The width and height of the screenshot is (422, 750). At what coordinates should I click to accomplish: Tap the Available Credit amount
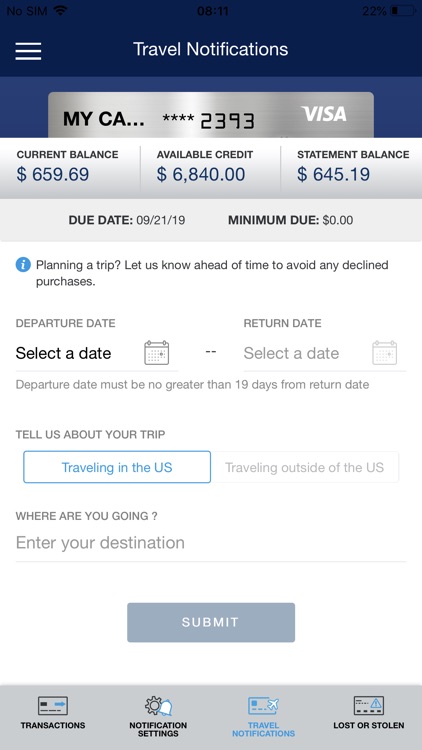(201, 175)
